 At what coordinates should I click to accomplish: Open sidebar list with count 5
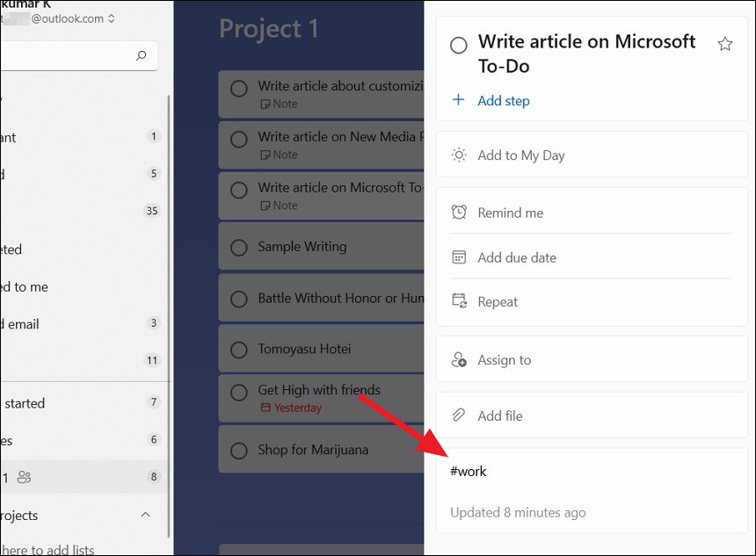(x=82, y=174)
